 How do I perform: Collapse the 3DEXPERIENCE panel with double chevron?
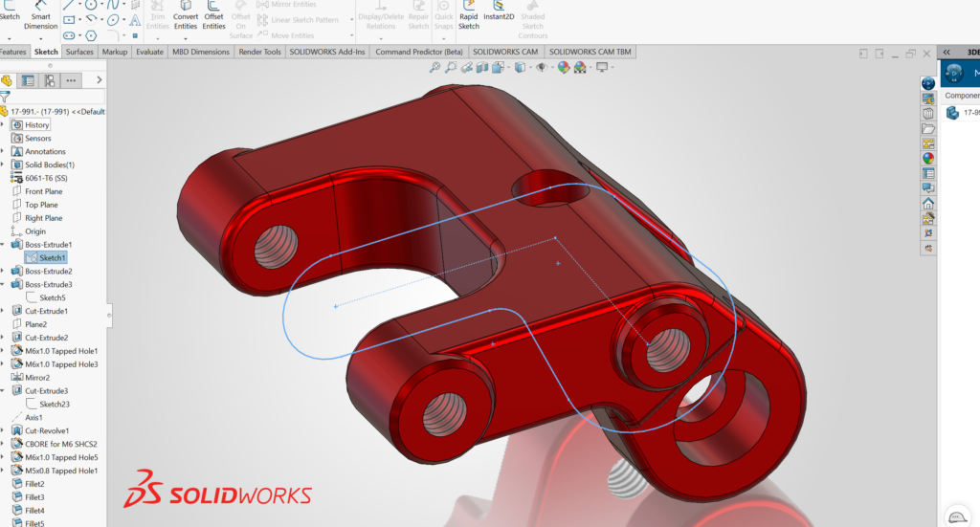[x=947, y=53]
